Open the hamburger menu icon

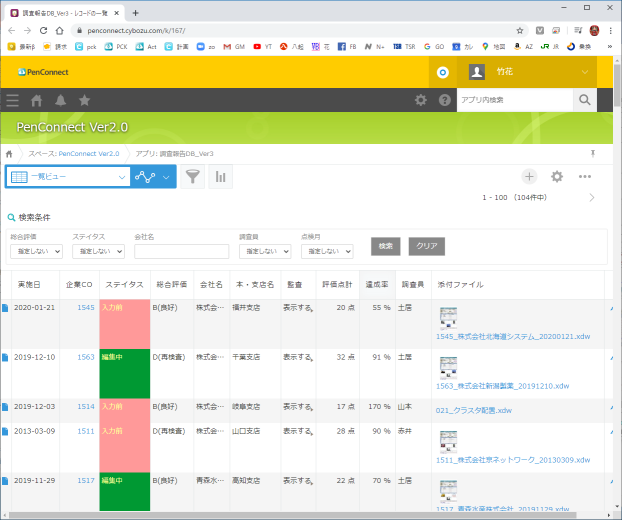pyautogui.click(x=12, y=100)
